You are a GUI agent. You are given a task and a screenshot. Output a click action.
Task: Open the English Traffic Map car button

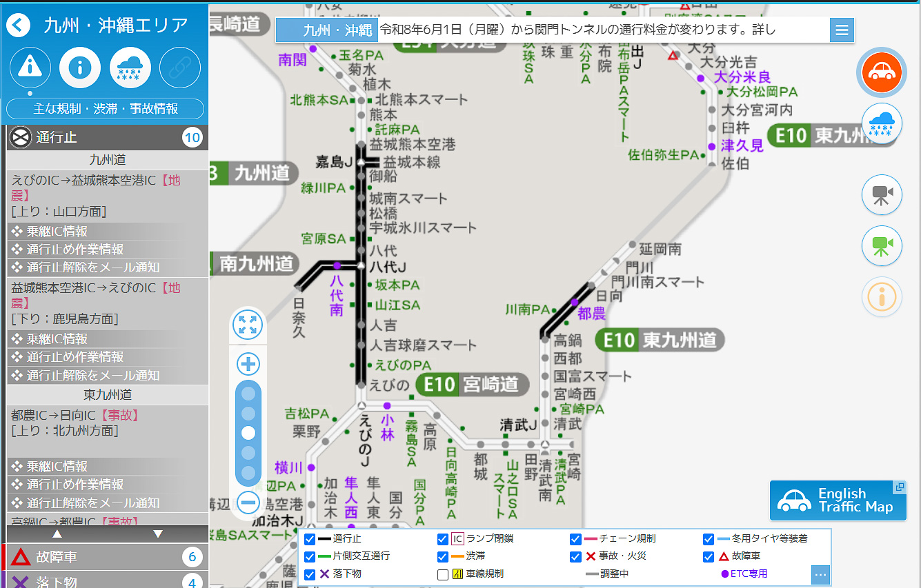[838, 500]
